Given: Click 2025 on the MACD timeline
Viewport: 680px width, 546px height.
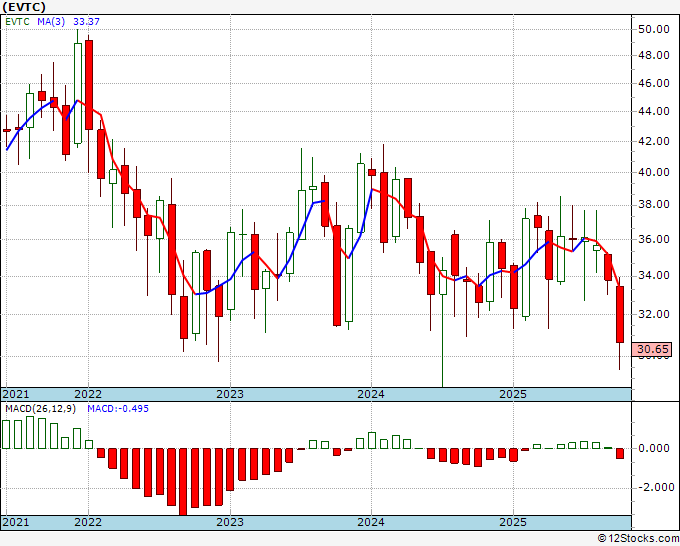Looking at the screenshot, I should (x=513, y=522).
